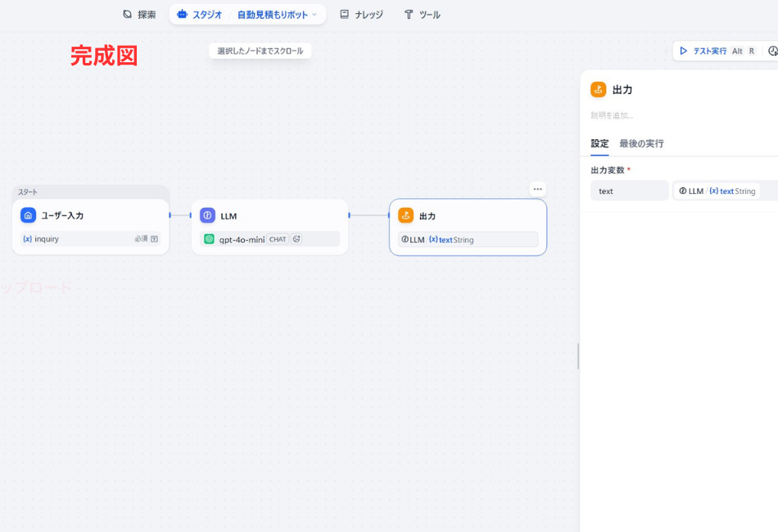Viewport: 778px width, 532px height.
Task: Click the icon beside 必須 on inquiry row
Action: click(154, 239)
